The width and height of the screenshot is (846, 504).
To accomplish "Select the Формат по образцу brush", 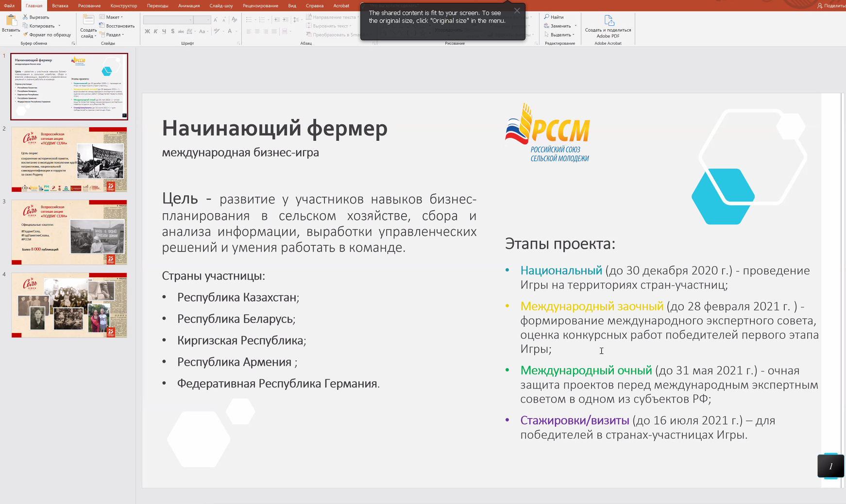I will (25, 34).
